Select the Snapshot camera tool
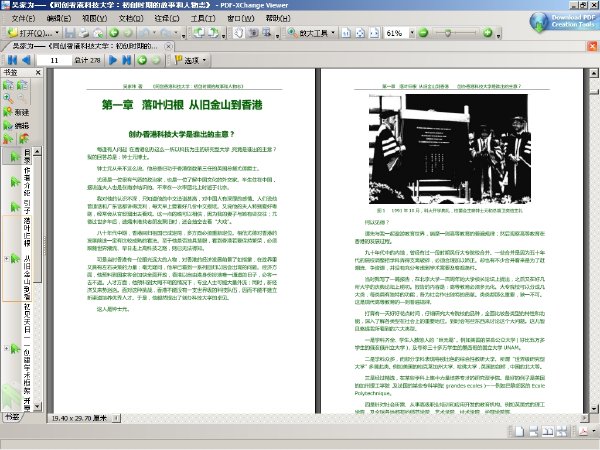The width and height of the screenshot is (600, 450). [x=253, y=33]
